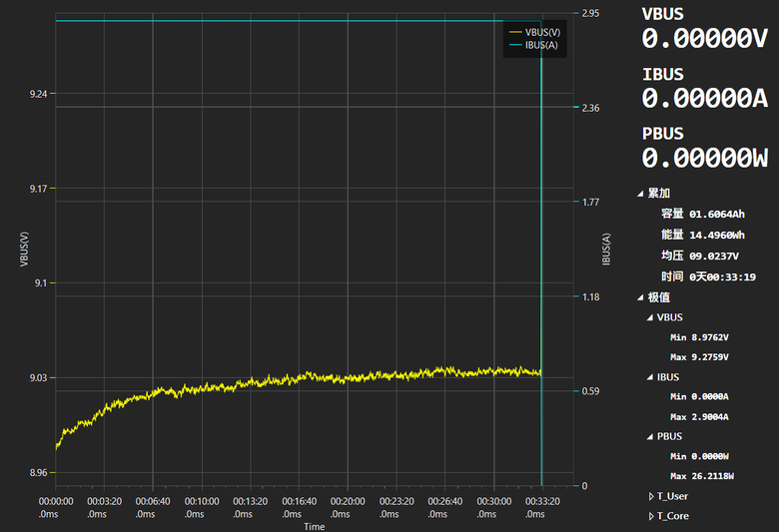The image size is (779, 532).
Task: Collapse the VBUS min/max group
Action: (x=650, y=318)
